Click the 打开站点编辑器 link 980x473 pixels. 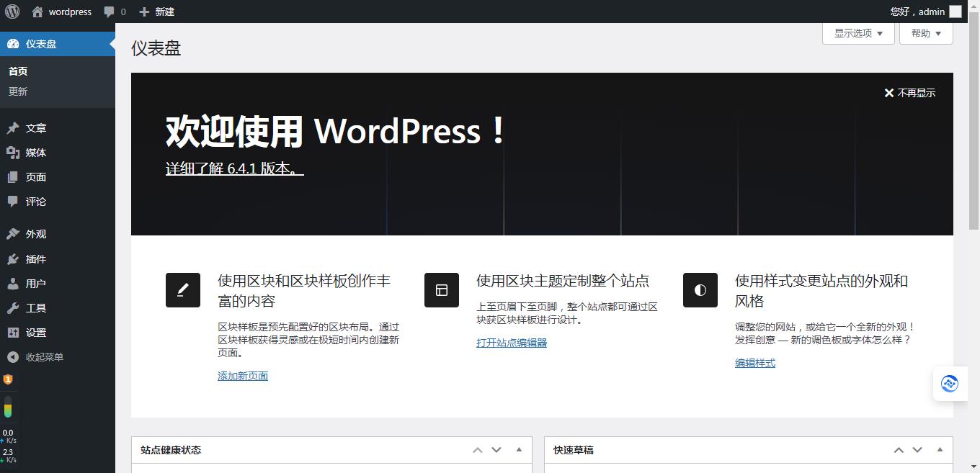tap(512, 343)
